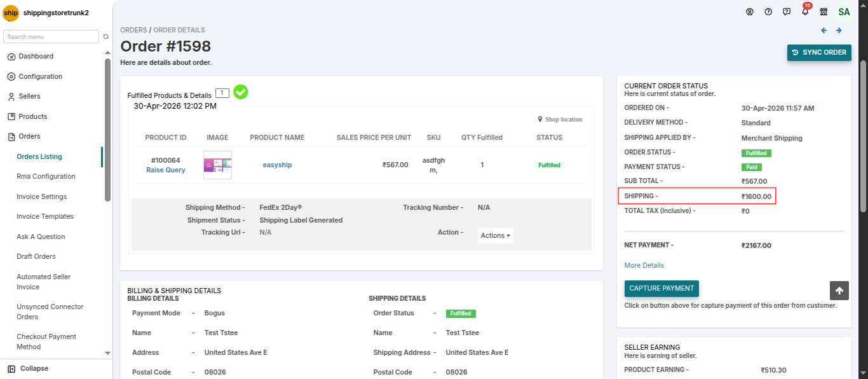Click the SHIPPING amount ₹1600.00
Viewport: 868px width, 379px height.
(x=756, y=196)
